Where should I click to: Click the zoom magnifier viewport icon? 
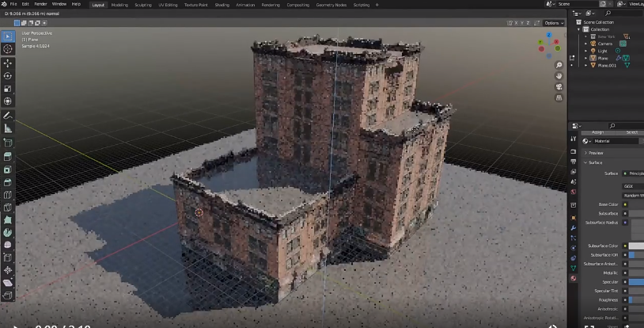click(x=559, y=65)
